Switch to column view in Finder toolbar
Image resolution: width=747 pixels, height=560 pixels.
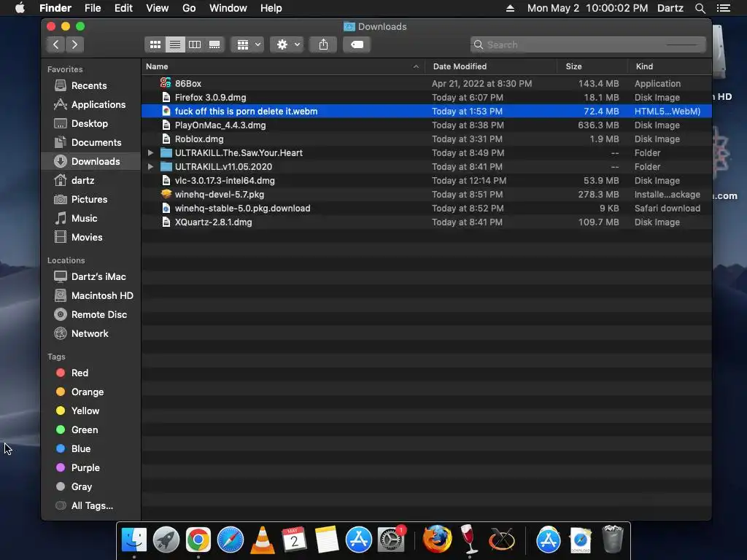[195, 44]
